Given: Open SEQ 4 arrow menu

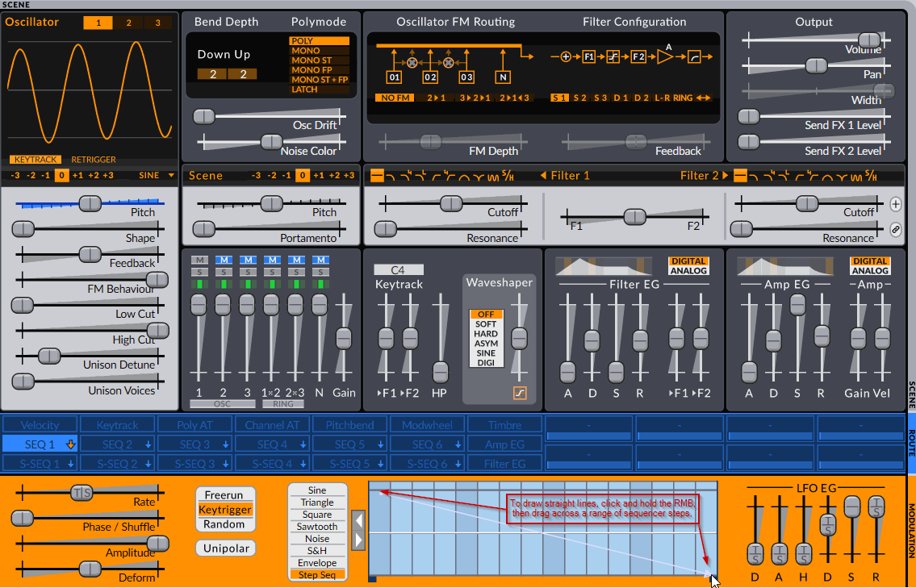Looking at the screenshot, I should (303, 445).
